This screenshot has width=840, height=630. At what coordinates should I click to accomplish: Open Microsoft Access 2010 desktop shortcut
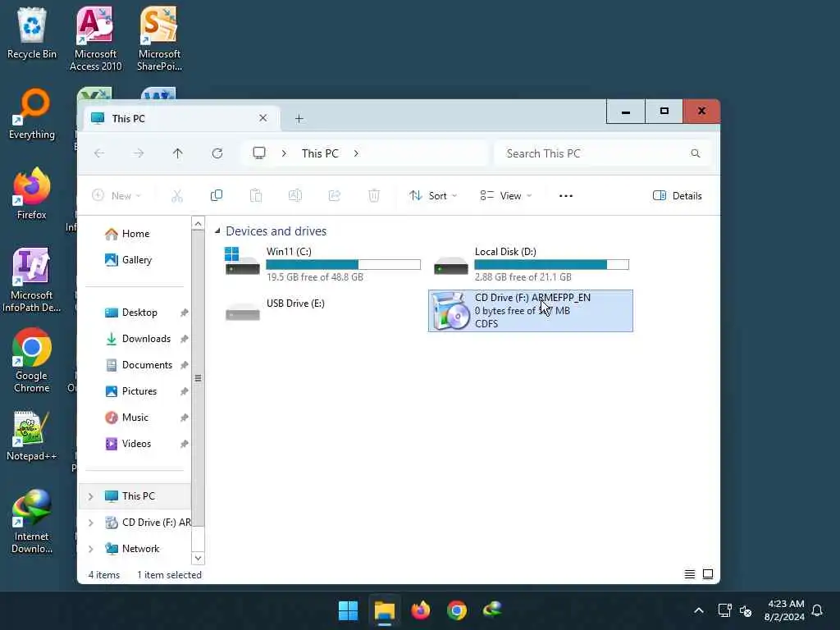(95, 39)
